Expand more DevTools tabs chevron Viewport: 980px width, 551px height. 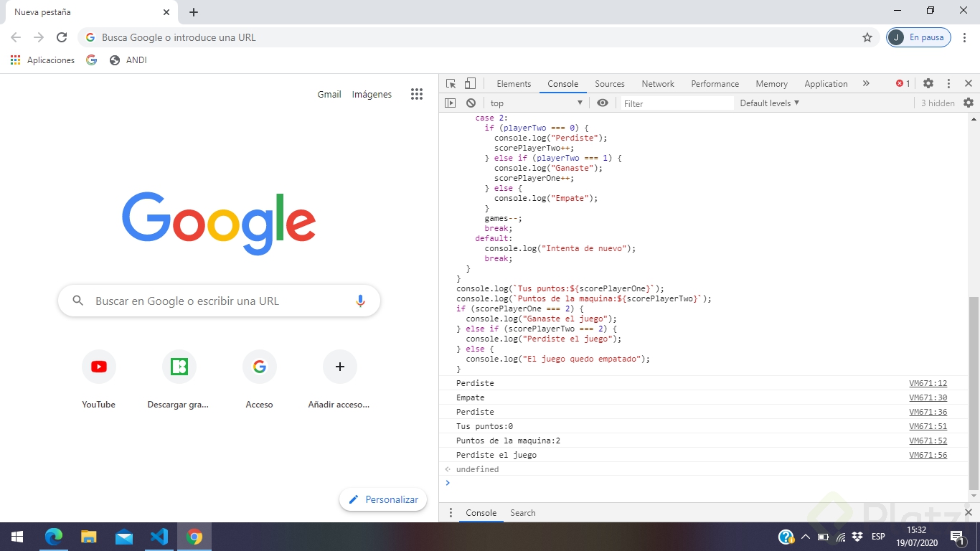866,84
